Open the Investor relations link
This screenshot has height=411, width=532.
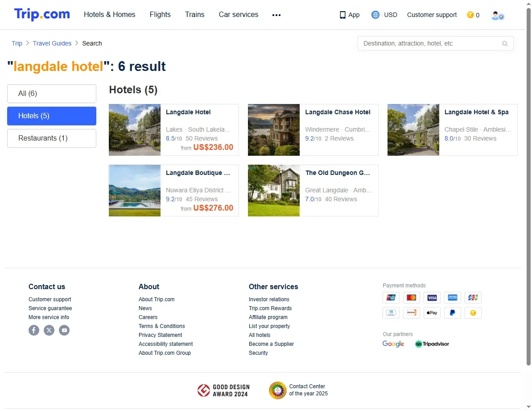(269, 299)
